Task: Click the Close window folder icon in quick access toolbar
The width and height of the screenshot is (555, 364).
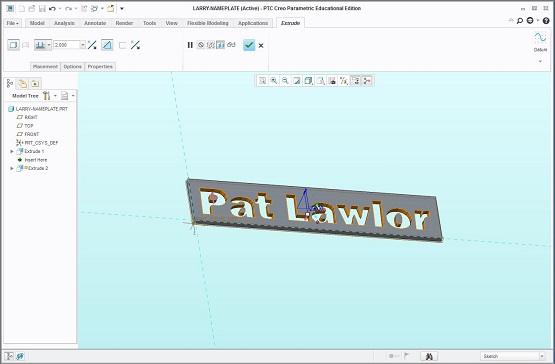Action: [111, 8]
